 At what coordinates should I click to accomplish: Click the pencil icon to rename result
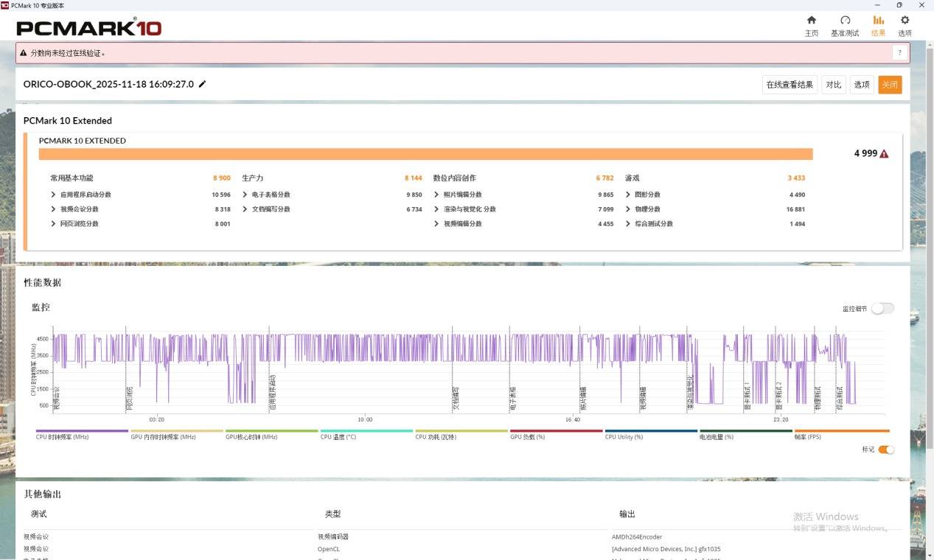(x=203, y=84)
